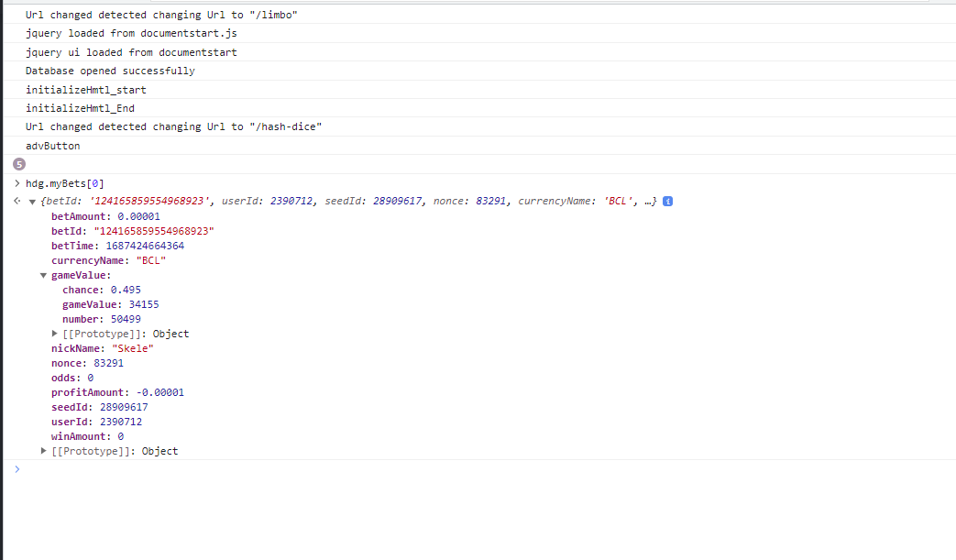This screenshot has height=560, width=956.
Task: Click the "initializeHmtl_start" log entry
Action: click(x=85, y=90)
